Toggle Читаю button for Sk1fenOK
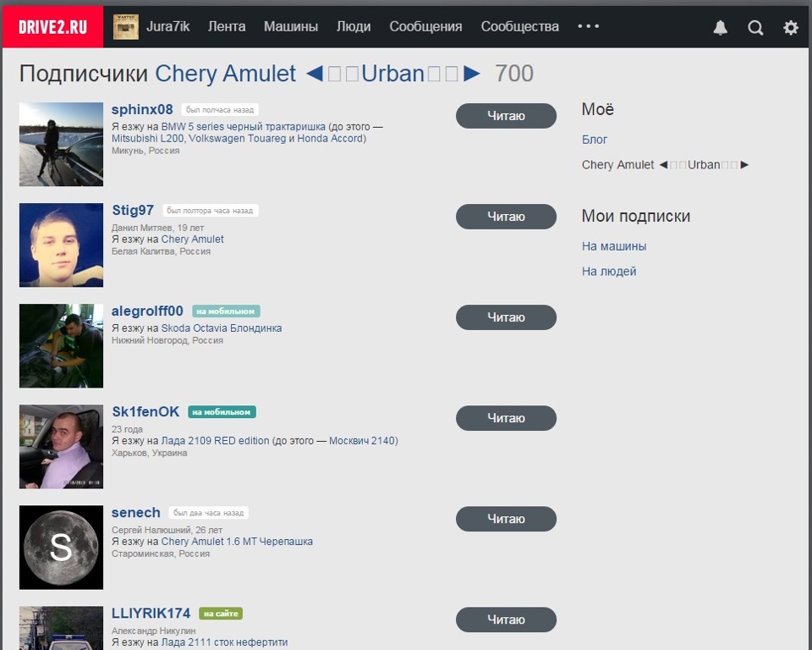This screenshot has width=812, height=650. pos(506,418)
